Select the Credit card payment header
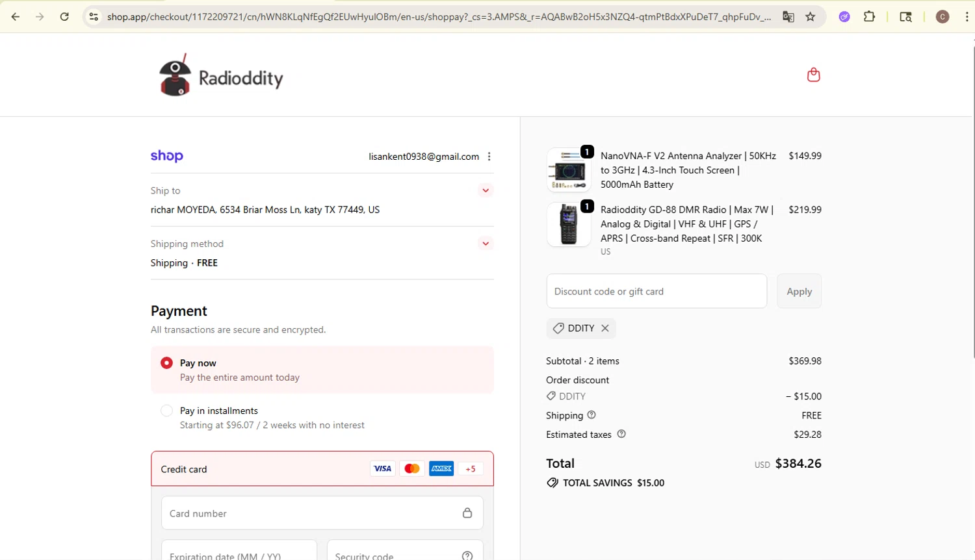The height and width of the screenshot is (560, 975). pyautogui.click(x=322, y=468)
